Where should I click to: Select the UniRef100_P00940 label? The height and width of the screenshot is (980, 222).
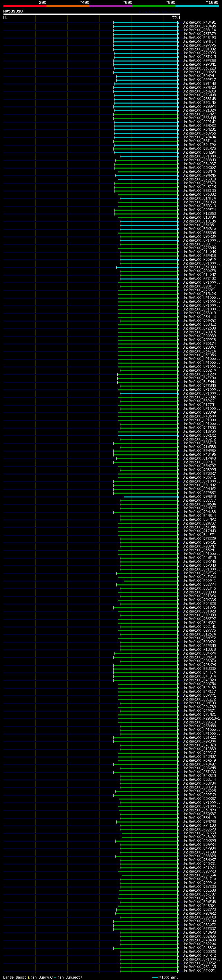tap(199, 259)
